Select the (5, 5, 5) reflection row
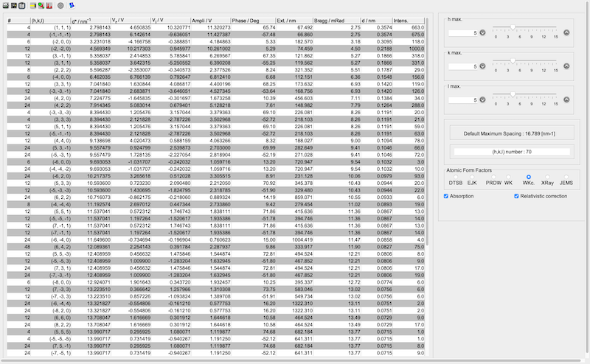The image size is (590, 364). (x=215, y=332)
